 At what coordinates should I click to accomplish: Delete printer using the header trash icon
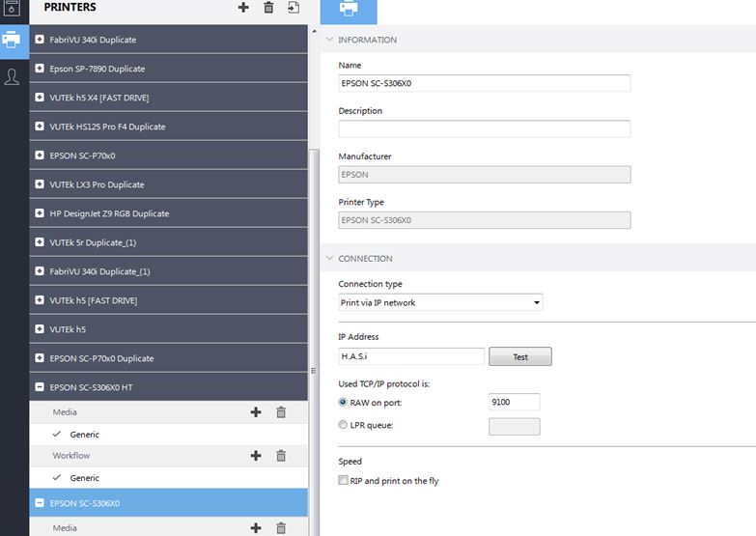tap(268, 8)
